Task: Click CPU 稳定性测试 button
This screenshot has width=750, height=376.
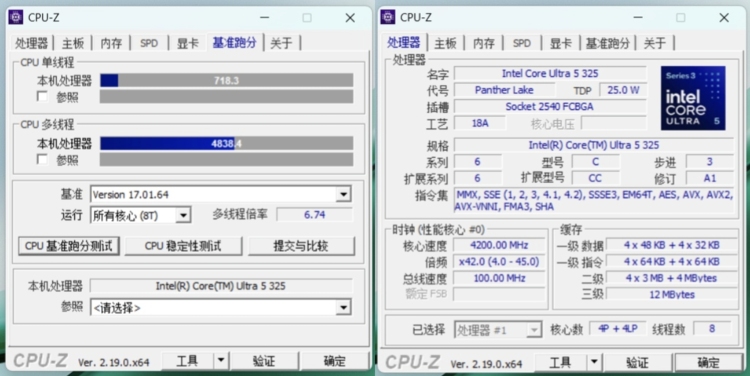Action: [183, 246]
